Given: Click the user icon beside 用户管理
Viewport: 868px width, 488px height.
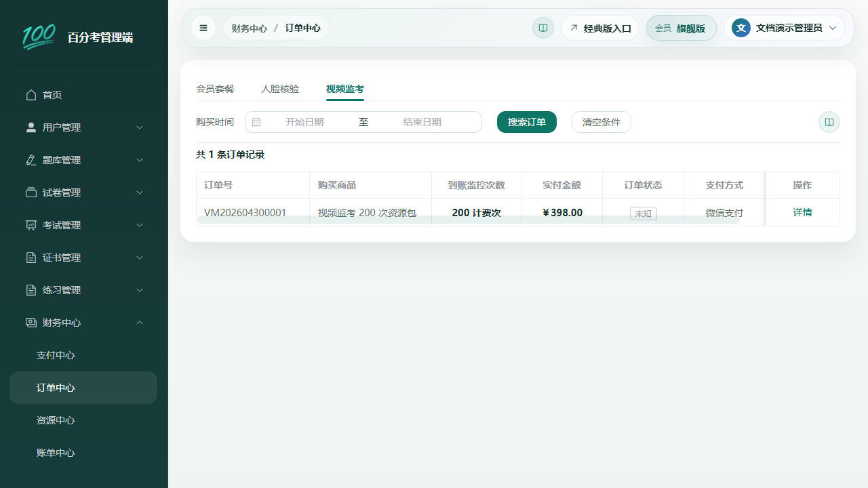Looking at the screenshot, I should tap(31, 127).
